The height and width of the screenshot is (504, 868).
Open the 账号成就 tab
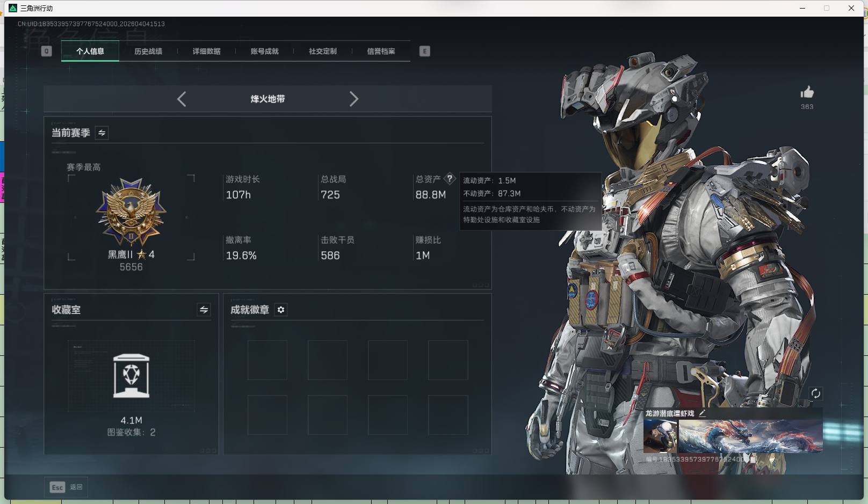click(x=264, y=51)
